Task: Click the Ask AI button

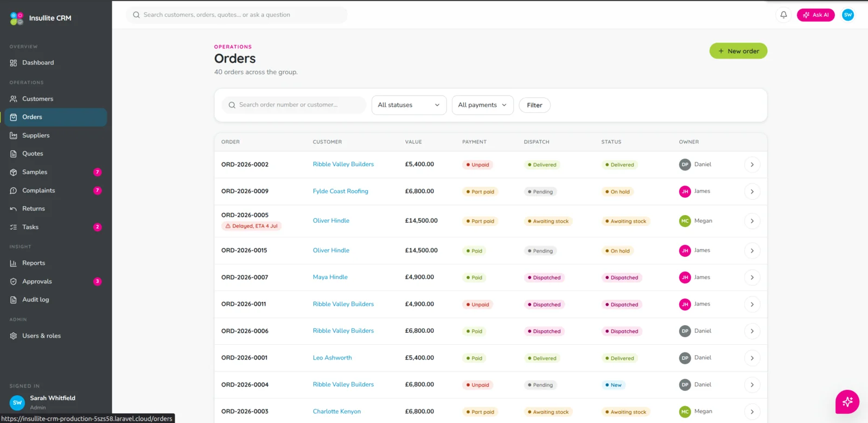Action: click(815, 15)
